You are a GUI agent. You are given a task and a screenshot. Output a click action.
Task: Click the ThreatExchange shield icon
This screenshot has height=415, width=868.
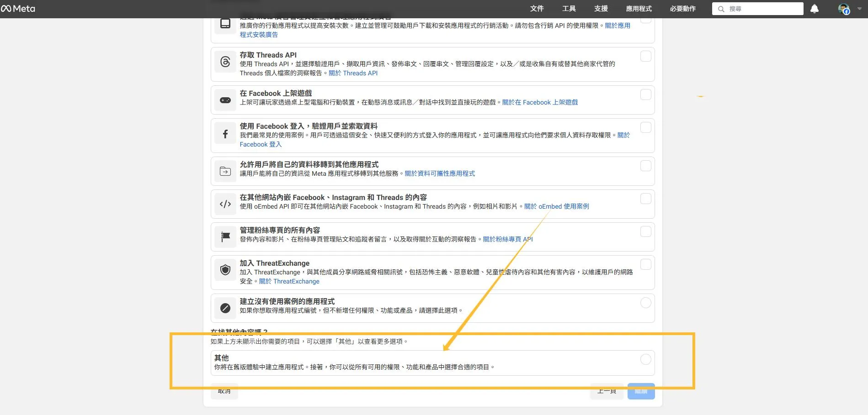pyautogui.click(x=225, y=270)
